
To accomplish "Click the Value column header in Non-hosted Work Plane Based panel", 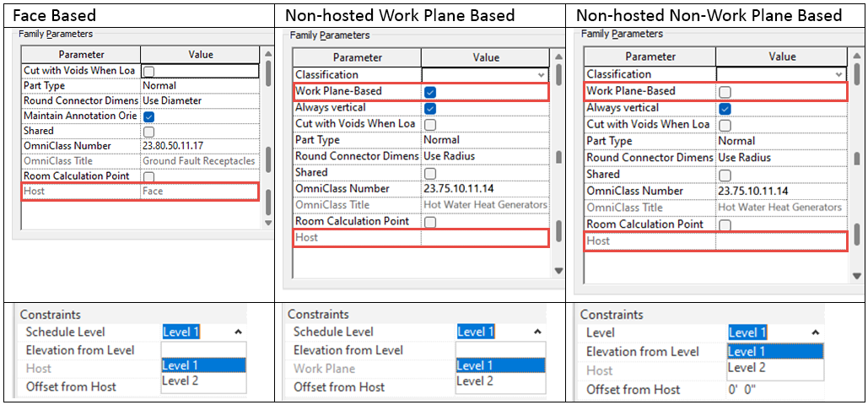I will coord(485,57).
